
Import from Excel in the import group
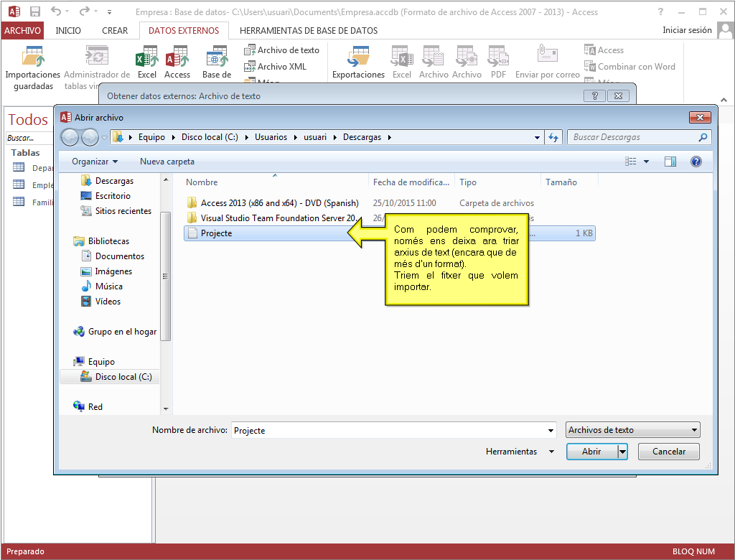coord(146,62)
